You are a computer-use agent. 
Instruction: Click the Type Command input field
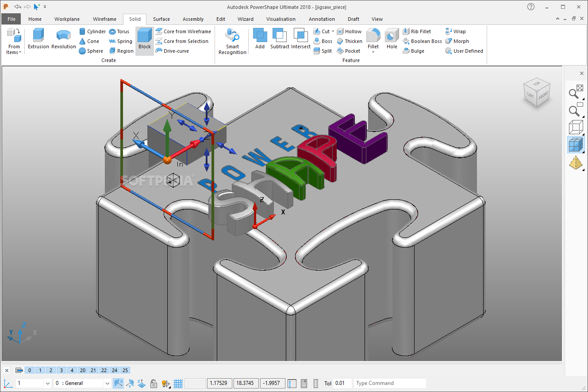[x=389, y=384]
